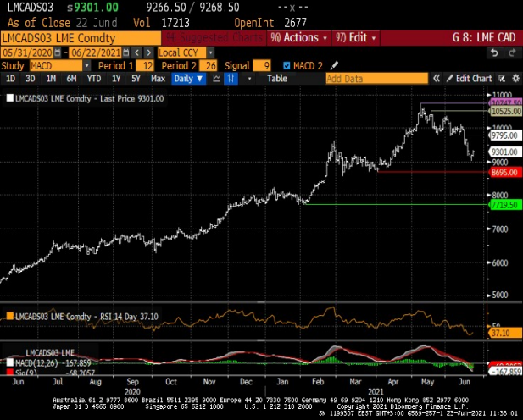
Task: Select the Max time range
Action: click(x=158, y=79)
